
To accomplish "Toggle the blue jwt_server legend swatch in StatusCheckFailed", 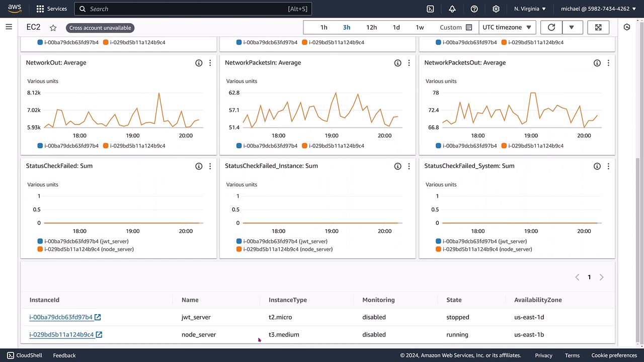I will 40,241.
